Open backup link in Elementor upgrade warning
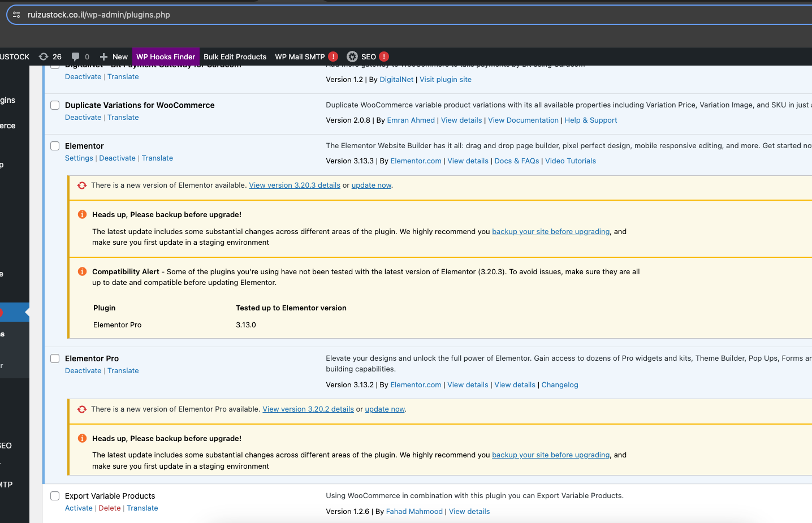The height and width of the screenshot is (523, 812). [x=551, y=232]
